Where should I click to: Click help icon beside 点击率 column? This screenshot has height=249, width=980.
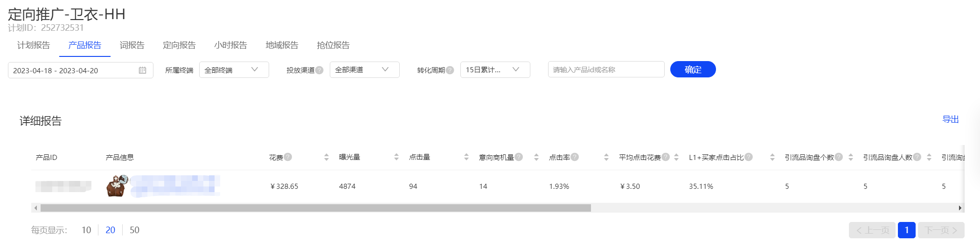tap(575, 157)
